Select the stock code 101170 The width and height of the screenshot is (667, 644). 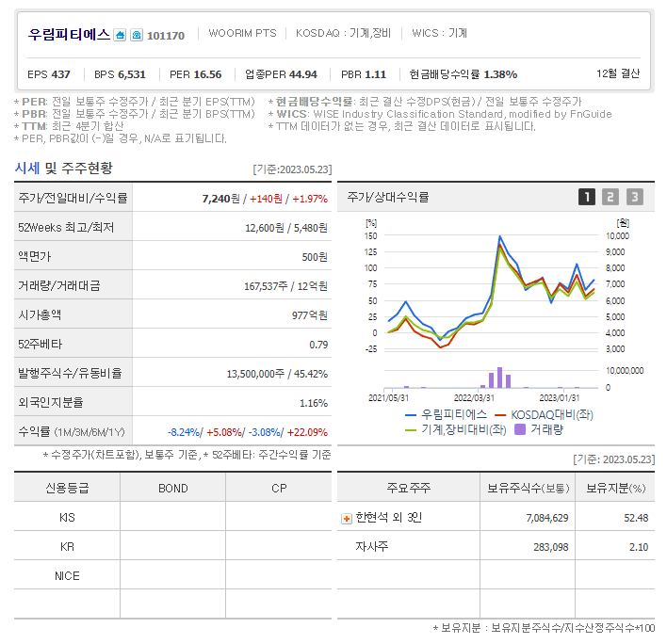point(166,36)
